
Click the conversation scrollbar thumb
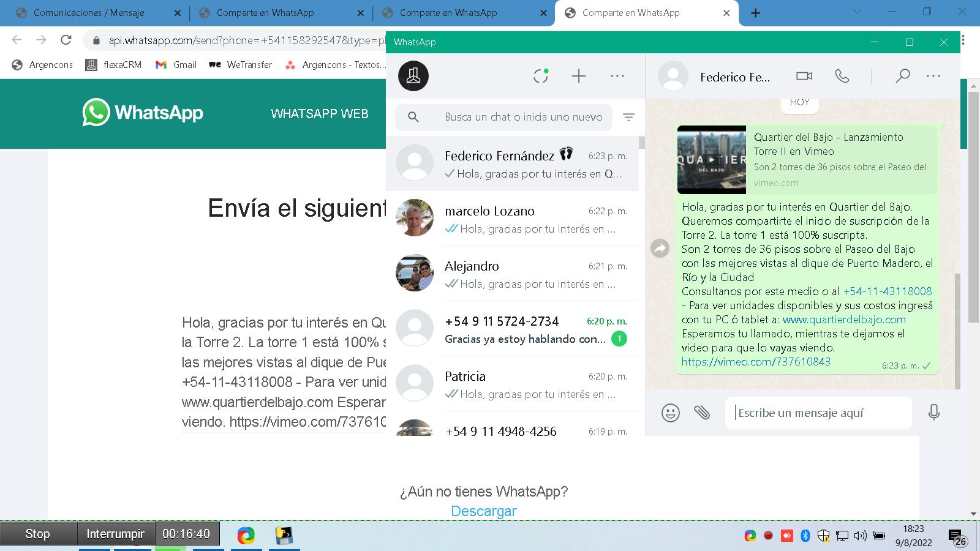coord(958,331)
